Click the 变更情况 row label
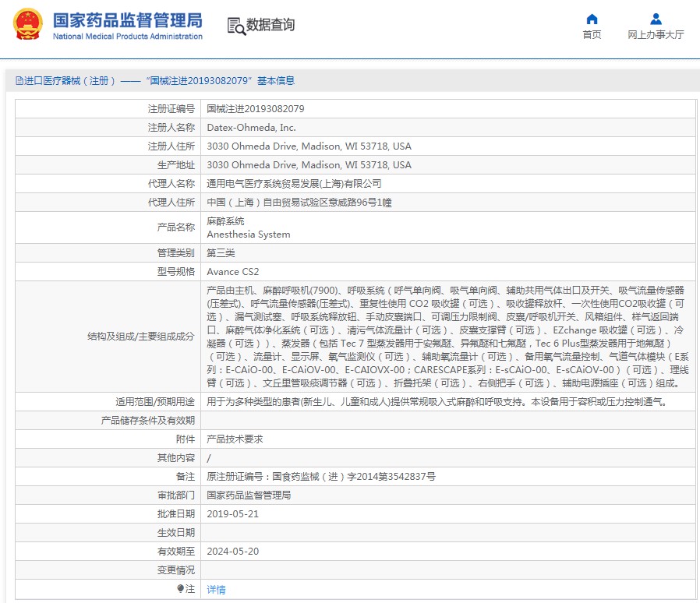Image resolution: width=700 pixels, height=603 pixels. click(176, 570)
